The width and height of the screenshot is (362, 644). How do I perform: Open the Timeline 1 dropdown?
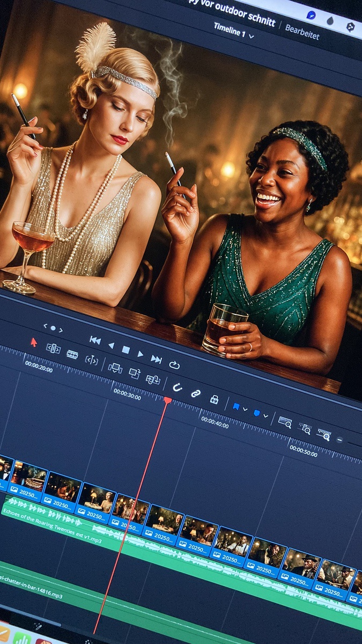coord(234,30)
